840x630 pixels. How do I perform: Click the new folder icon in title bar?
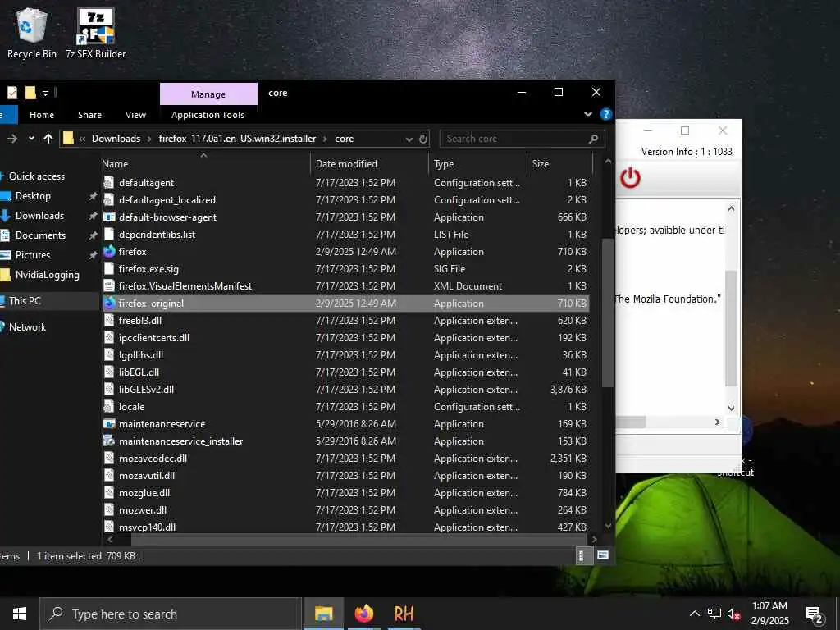30,93
